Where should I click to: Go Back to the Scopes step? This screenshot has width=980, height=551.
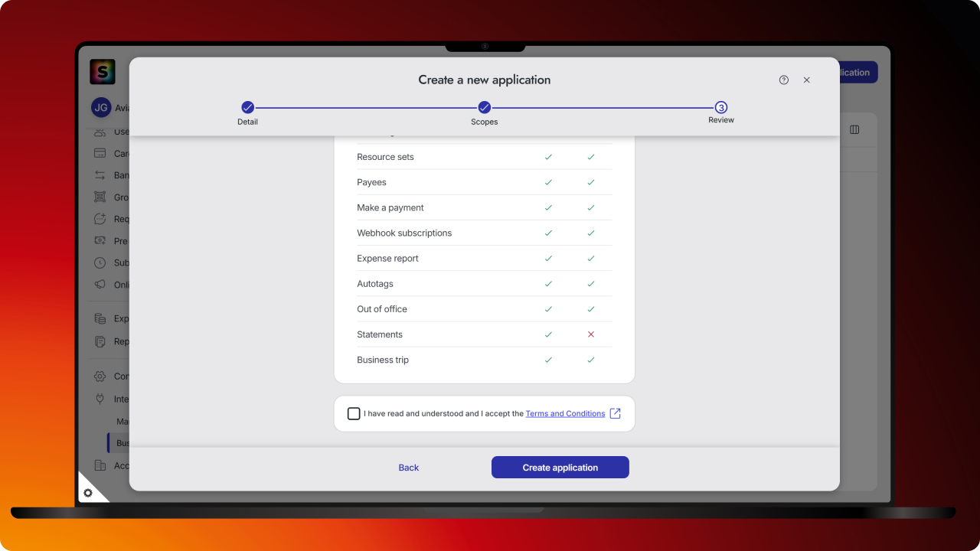pos(409,468)
